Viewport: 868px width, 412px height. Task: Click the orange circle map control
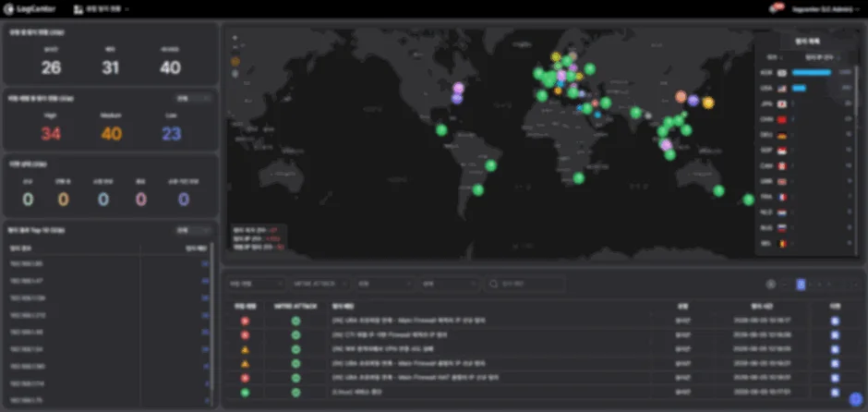pos(235,62)
